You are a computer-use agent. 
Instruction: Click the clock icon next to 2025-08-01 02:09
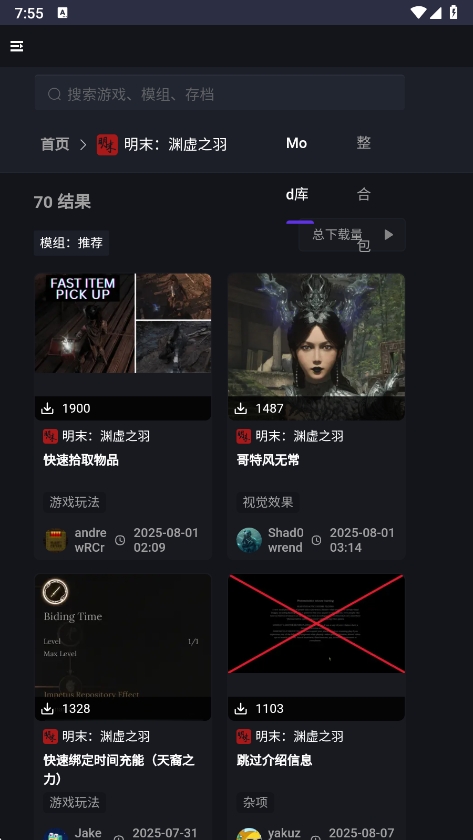click(x=120, y=540)
